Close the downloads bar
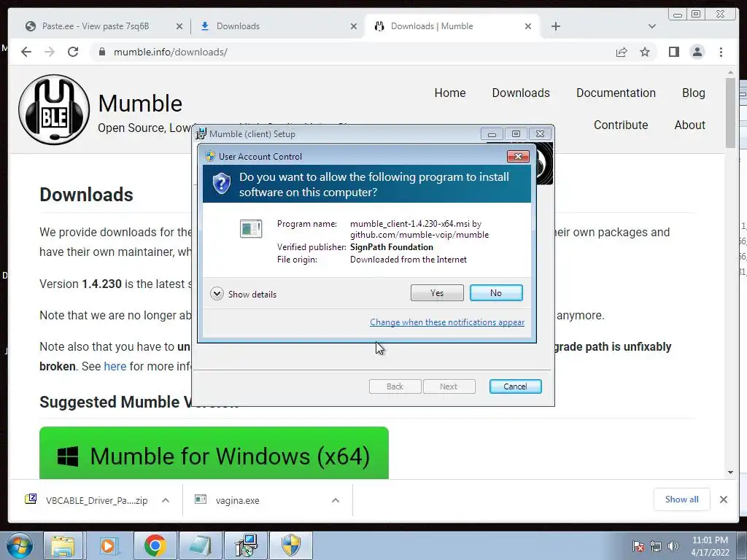 point(723,499)
